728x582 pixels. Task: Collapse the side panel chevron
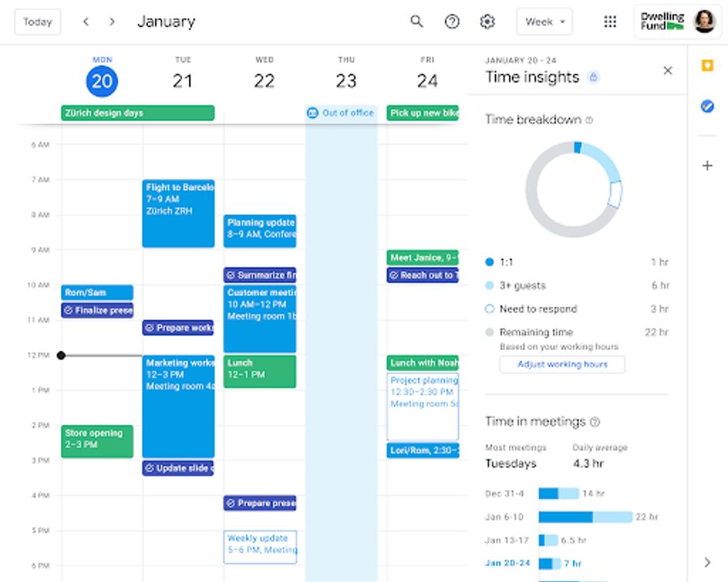click(707, 562)
